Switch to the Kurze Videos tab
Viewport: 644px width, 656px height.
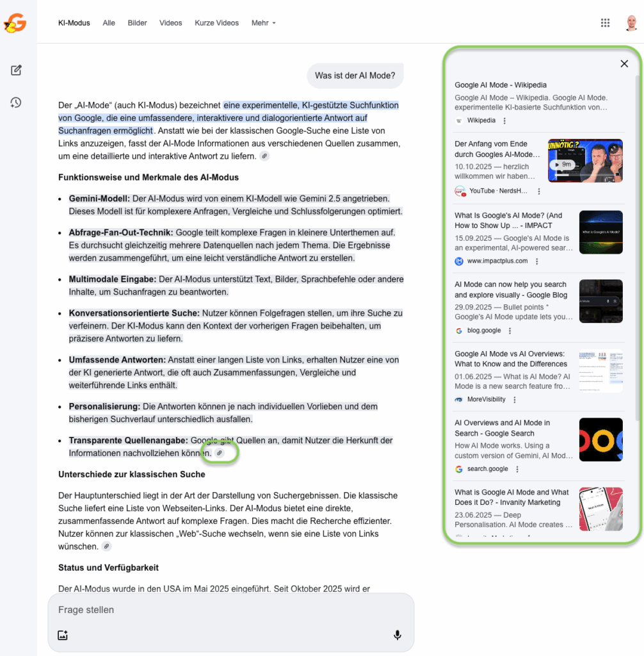tap(216, 23)
